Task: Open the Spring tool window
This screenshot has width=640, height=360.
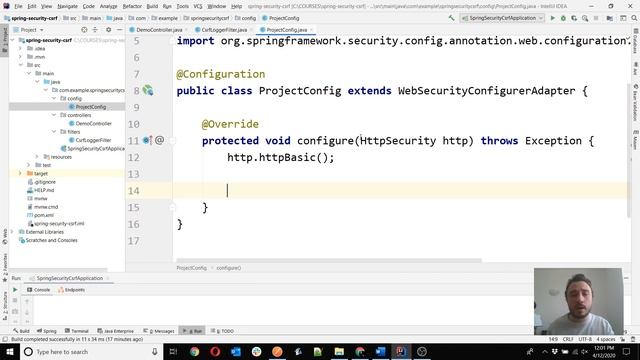Action: click(x=47, y=331)
